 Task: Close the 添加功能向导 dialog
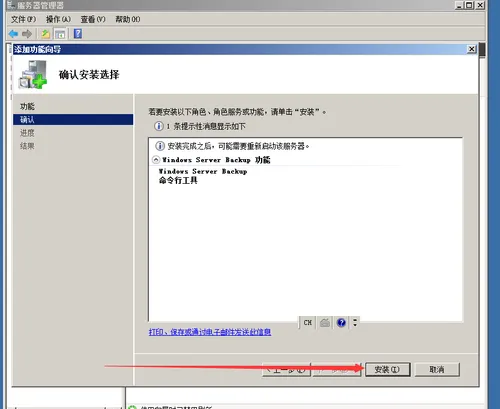[472, 49]
